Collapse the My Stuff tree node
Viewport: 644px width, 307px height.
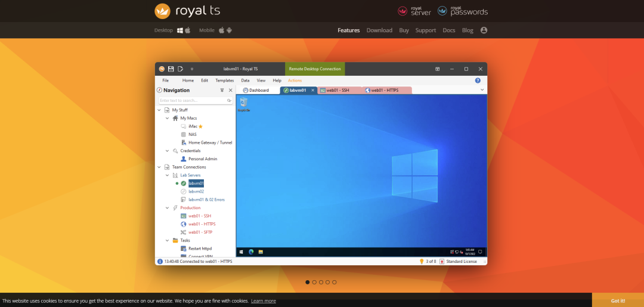click(159, 110)
